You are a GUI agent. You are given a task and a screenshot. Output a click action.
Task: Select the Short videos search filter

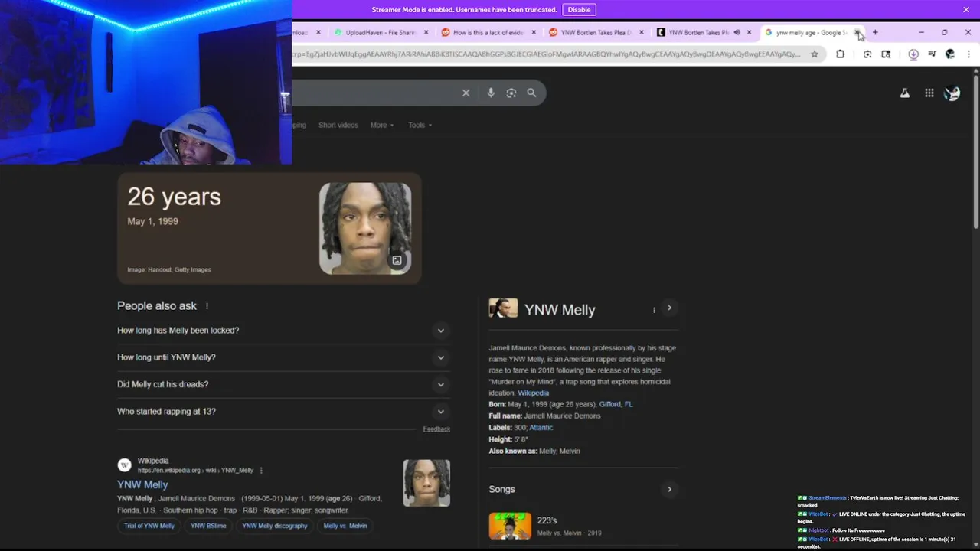338,125
